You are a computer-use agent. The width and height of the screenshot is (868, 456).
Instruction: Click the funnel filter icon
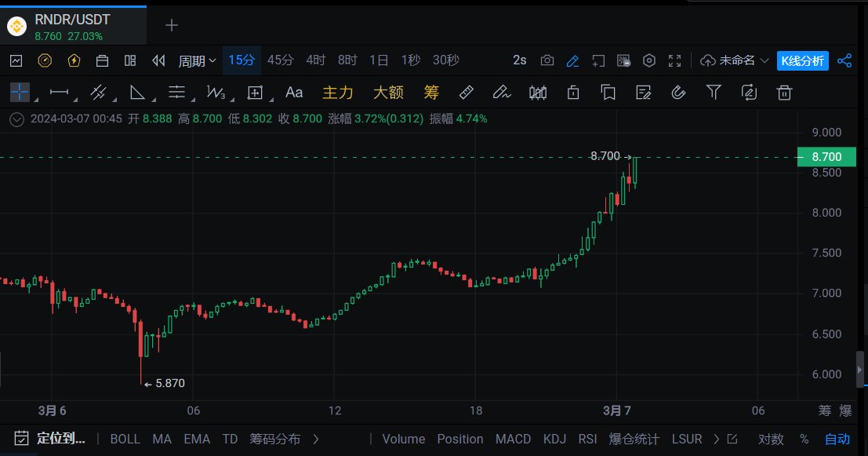(714, 93)
